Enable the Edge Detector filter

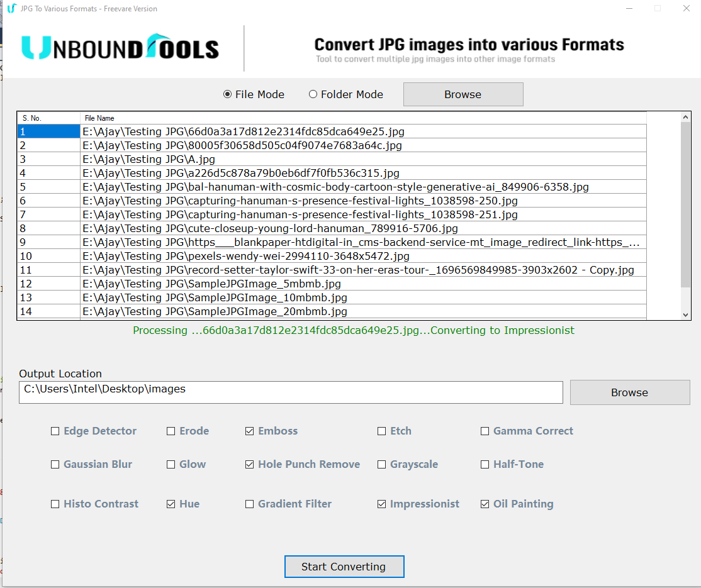[55, 431]
